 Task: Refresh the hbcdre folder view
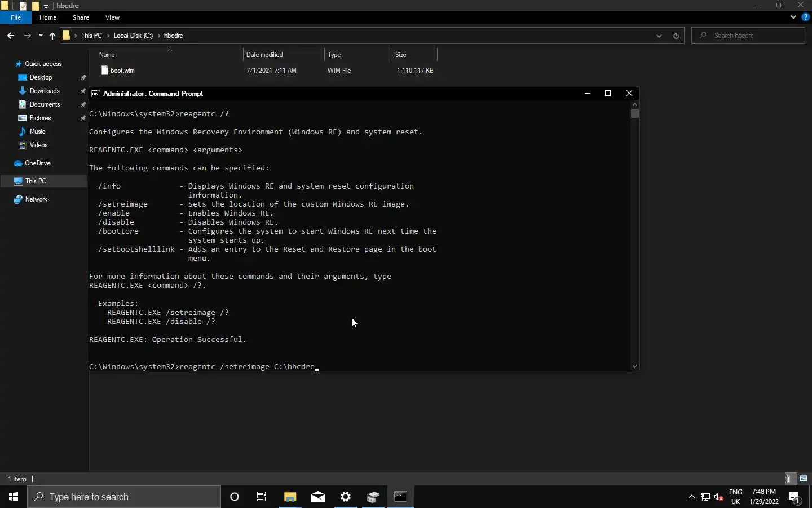tap(676, 36)
